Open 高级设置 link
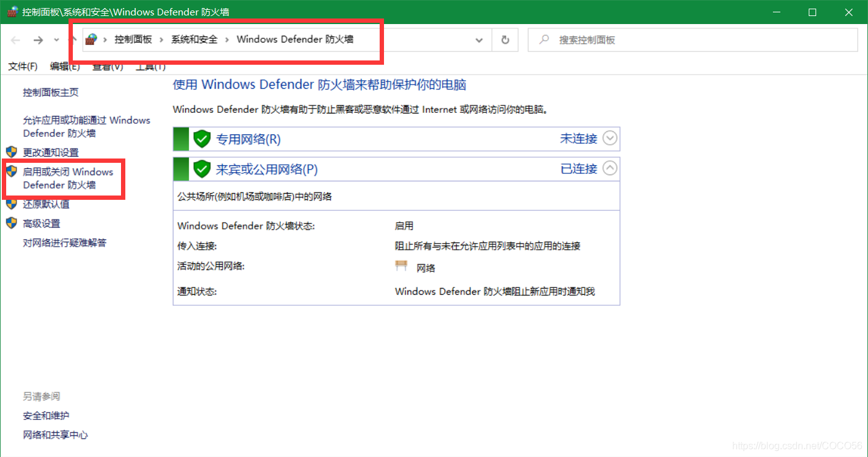868x457 pixels. tap(41, 224)
